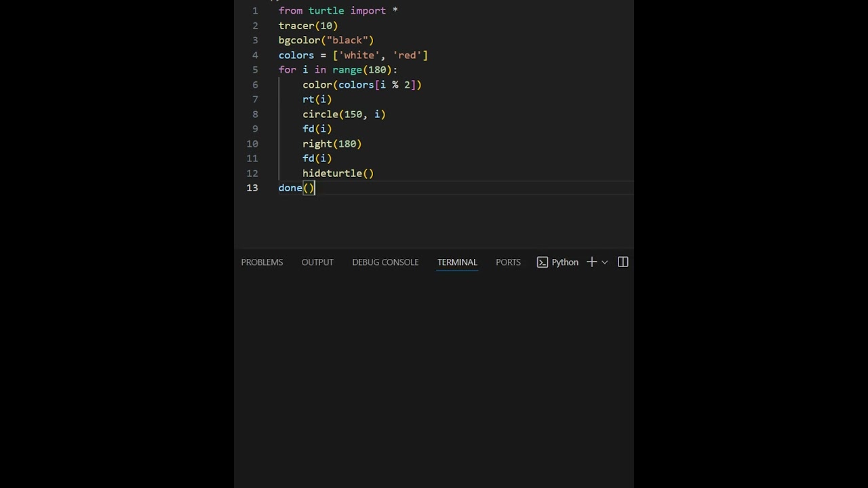Click the hideturtle() code line
The height and width of the screenshot is (488, 868).
[338, 174]
